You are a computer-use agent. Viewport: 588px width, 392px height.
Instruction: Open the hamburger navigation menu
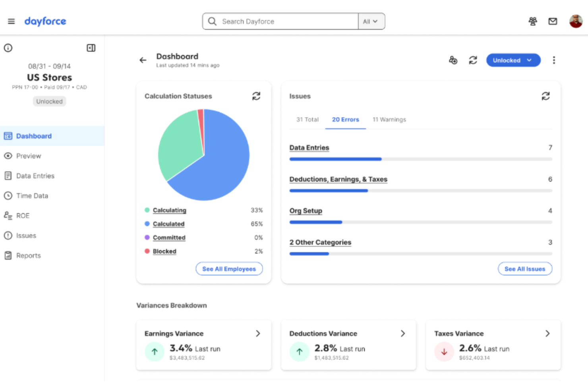click(11, 21)
